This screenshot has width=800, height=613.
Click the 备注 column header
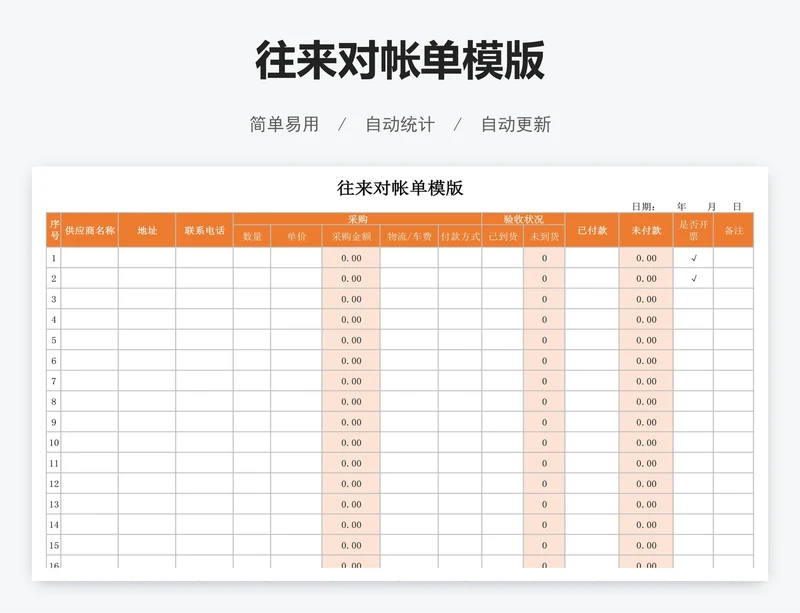(x=733, y=230)
